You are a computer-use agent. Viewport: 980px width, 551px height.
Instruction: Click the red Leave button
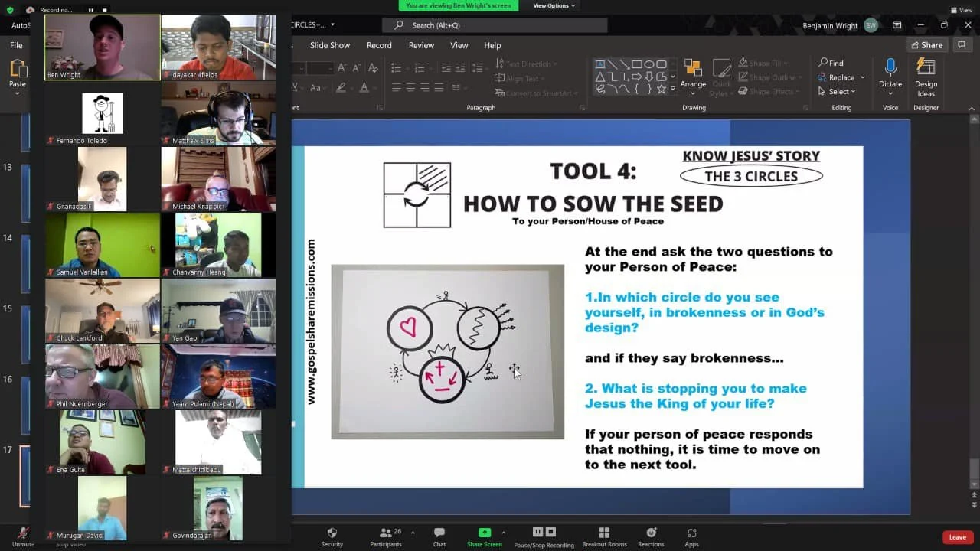tap(958, 537)
